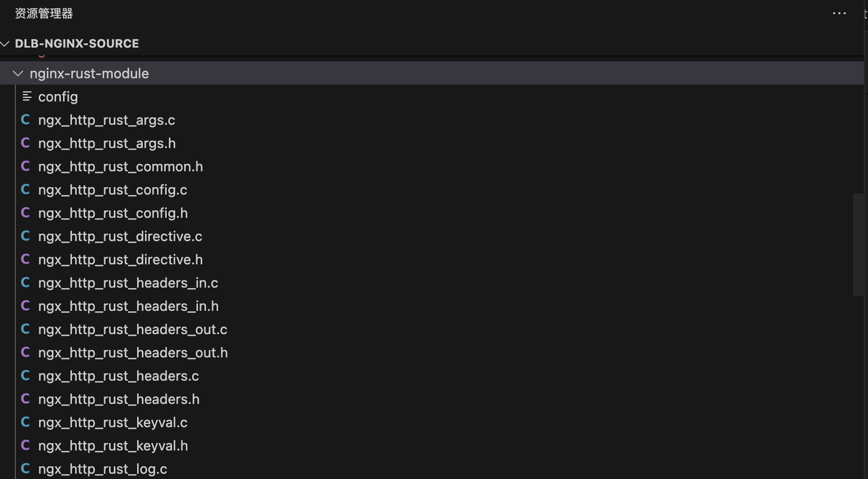Screen dimensions: 868x479
Task: Open ngx_http_rust_config.h file
Action: tap(113, 213)
